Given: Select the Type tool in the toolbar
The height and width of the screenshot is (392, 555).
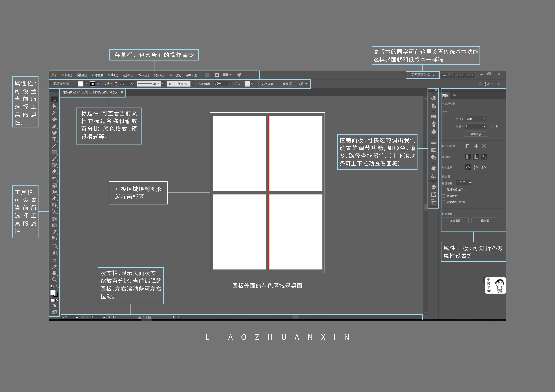Looking at the screenshot, I should [x=54, y=139].
